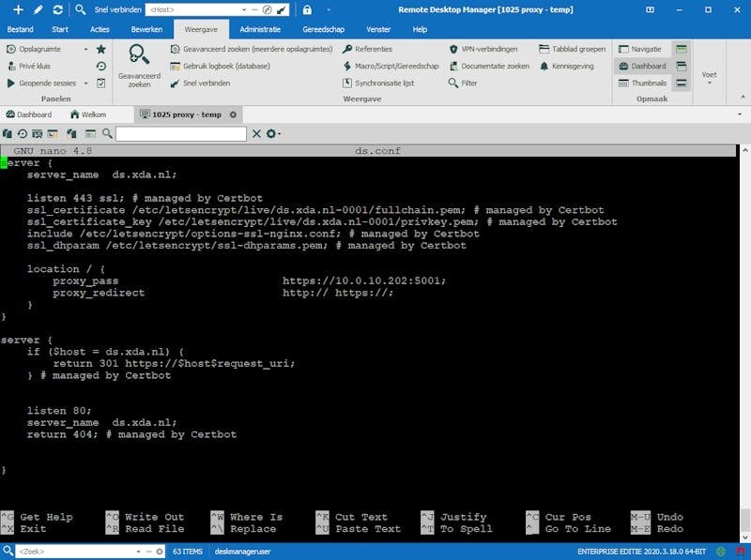Screen dimensions: 751x560
Task: Click Snel verbinden in the ribbon
Action: point(200,83)
